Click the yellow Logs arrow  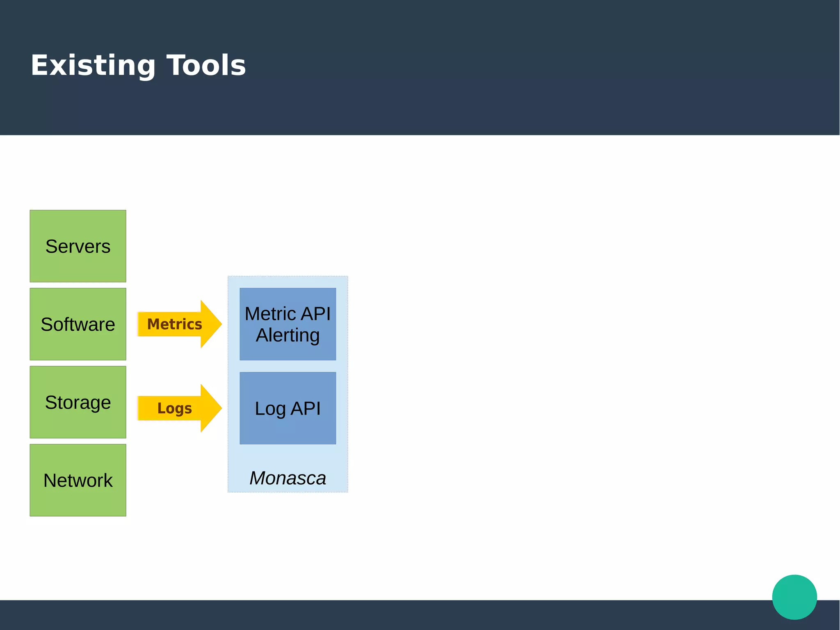pos(180,408)
